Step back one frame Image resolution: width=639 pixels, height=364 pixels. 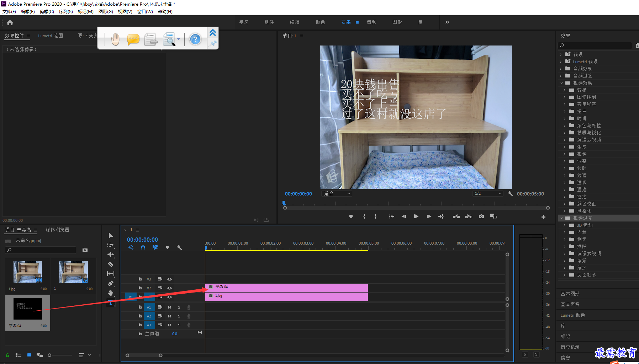point(404,216)
